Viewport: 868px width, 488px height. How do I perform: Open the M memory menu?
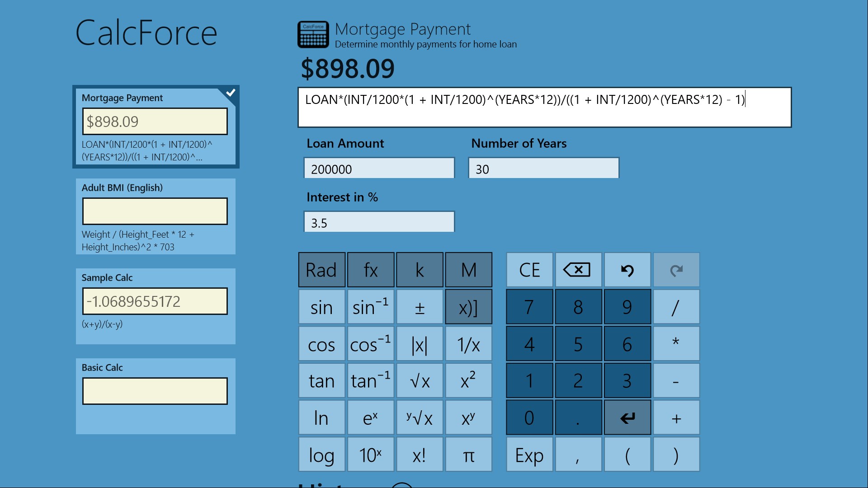468,270
